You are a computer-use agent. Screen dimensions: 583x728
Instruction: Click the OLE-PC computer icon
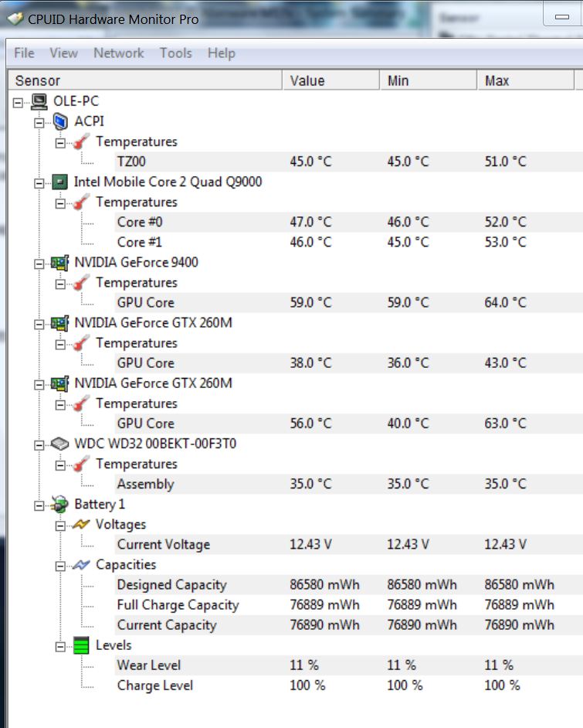pyautogui.click(x=39, y=102)
